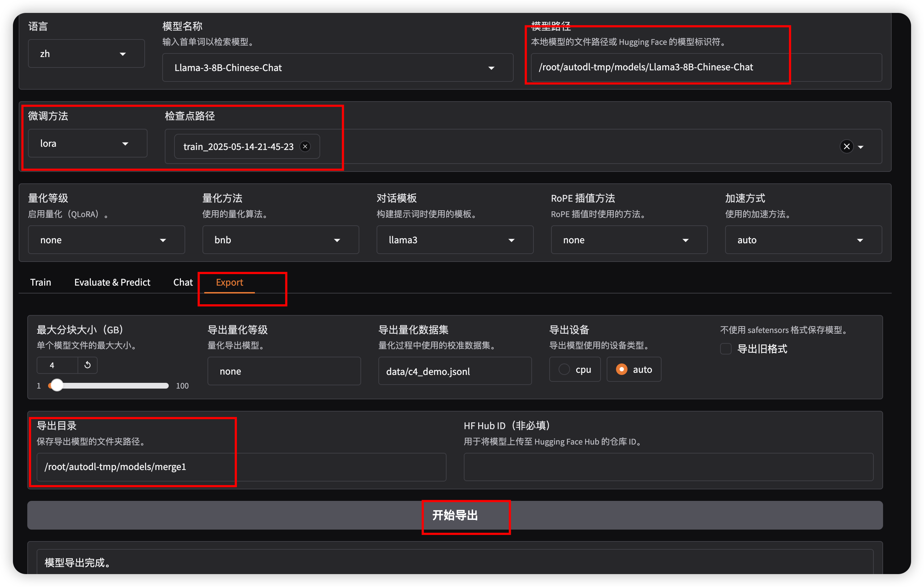The image size is (924, 587).
Task: Reset the max shard size value
Action: click(88, 365)
